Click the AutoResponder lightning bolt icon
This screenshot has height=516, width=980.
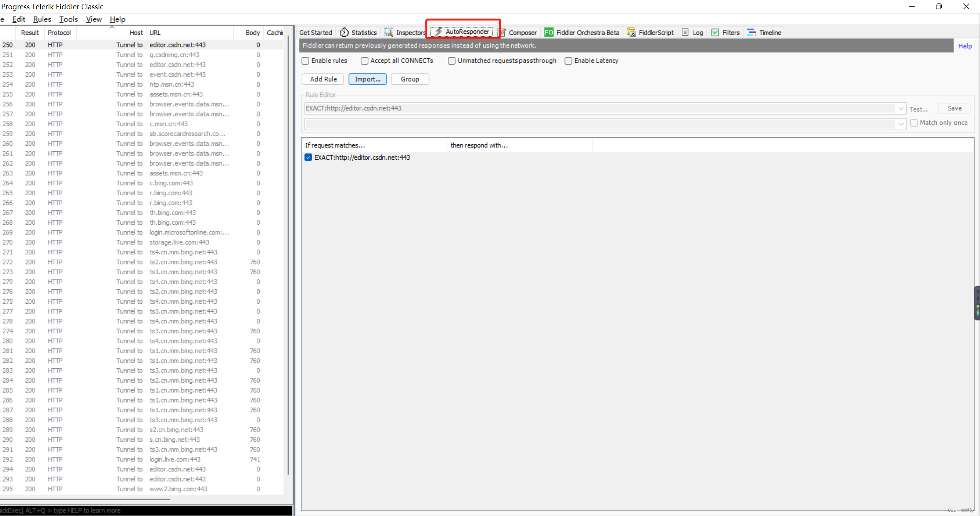[x=439, y=32]
